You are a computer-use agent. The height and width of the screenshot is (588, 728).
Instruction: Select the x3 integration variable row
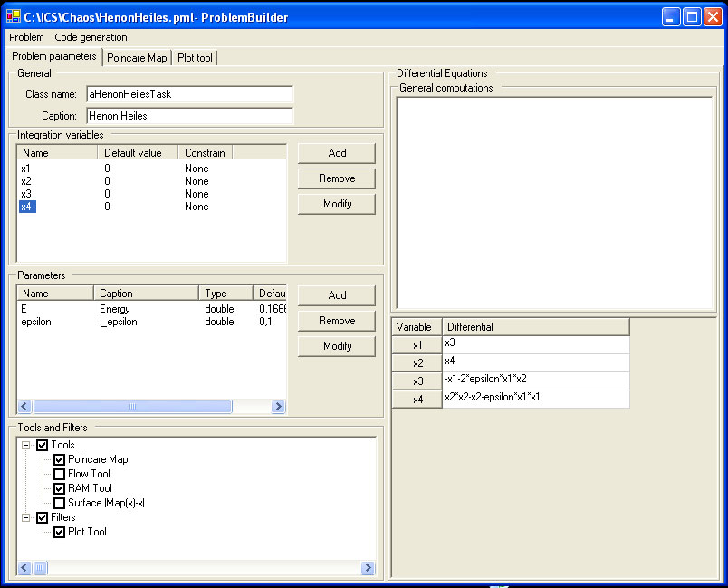152,194
